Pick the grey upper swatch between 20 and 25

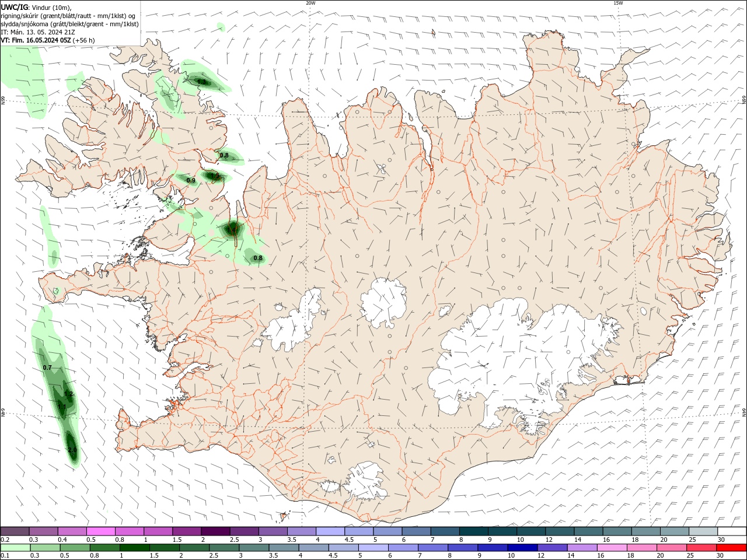674,531
